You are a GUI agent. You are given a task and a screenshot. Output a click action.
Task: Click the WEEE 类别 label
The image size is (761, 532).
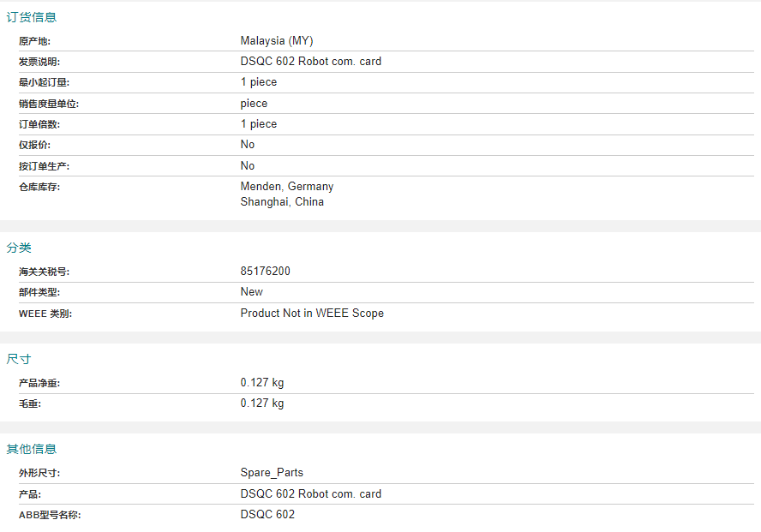coord(45,314)
